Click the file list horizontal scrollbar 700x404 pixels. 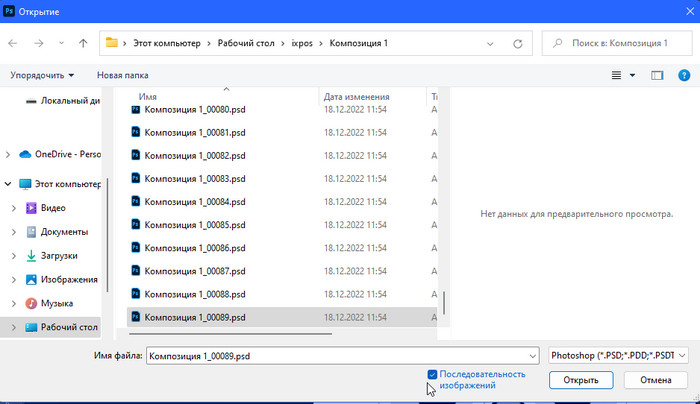click(230, 333)
